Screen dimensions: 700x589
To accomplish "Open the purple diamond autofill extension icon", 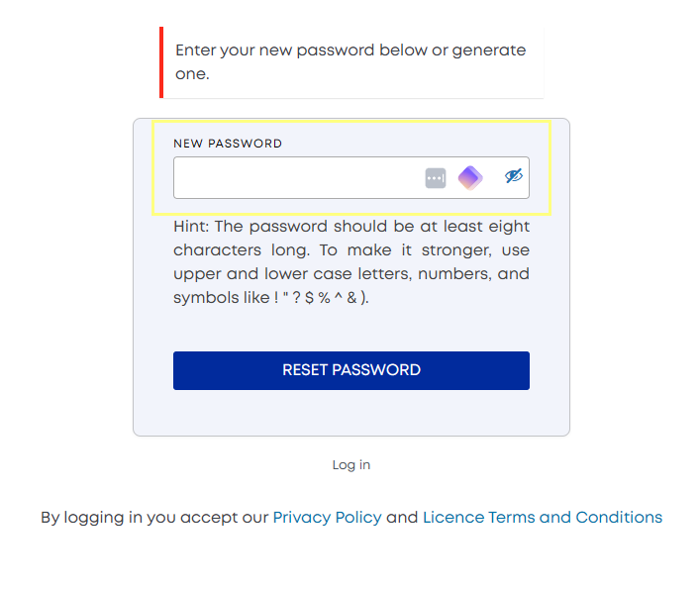I will [x=470, y=178].
